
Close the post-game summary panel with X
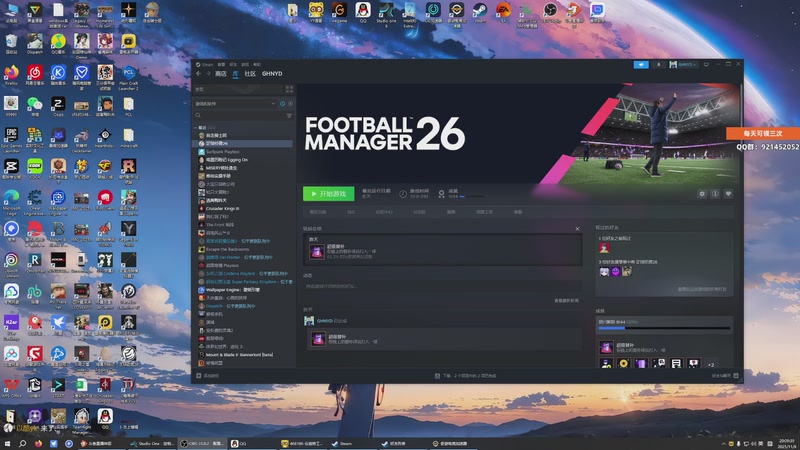[x=578, y=229]
